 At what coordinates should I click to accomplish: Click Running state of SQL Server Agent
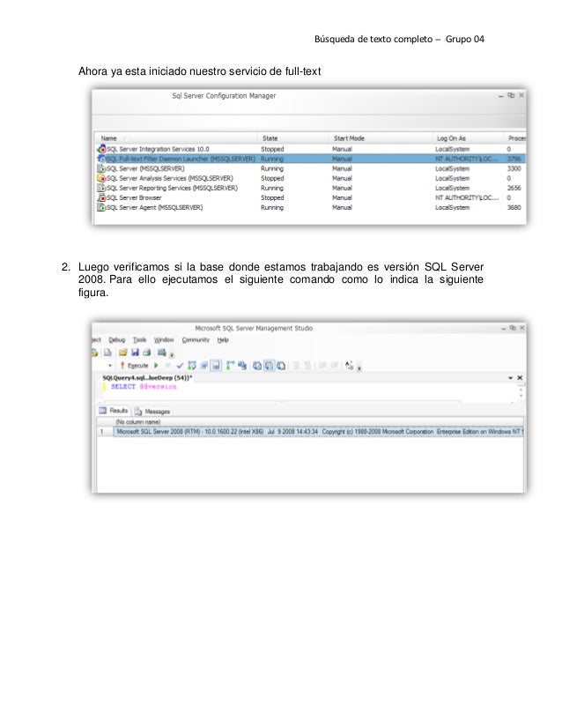[x=272, y=207]
